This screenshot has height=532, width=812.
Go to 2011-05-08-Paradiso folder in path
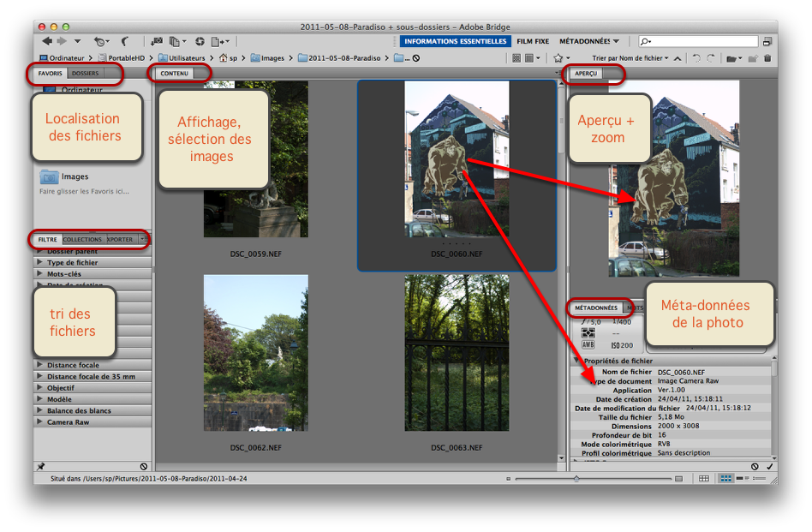(340, 58)
